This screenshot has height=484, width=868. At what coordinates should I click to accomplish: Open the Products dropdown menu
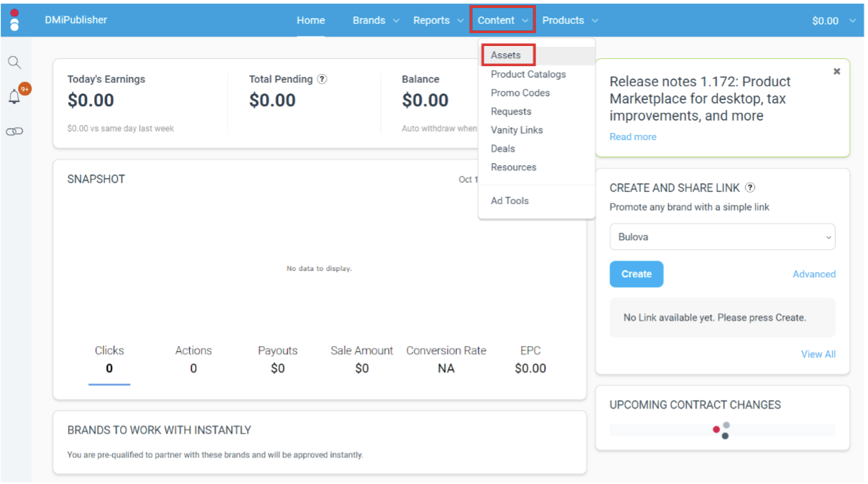[570, 20]
